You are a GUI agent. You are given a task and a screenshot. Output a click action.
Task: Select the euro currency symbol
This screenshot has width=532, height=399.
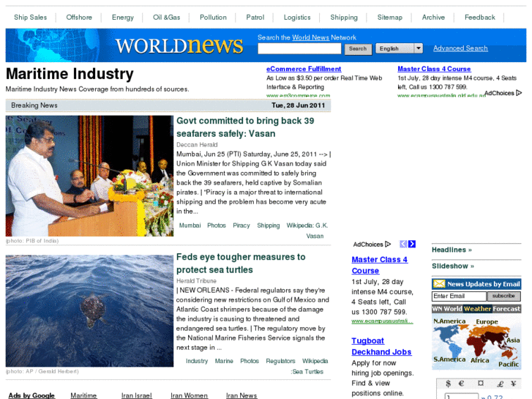[x=461, y=384]
